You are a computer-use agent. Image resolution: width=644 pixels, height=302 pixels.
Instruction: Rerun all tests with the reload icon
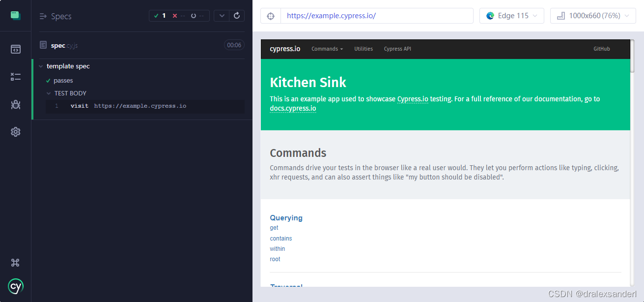click(237, 16)
